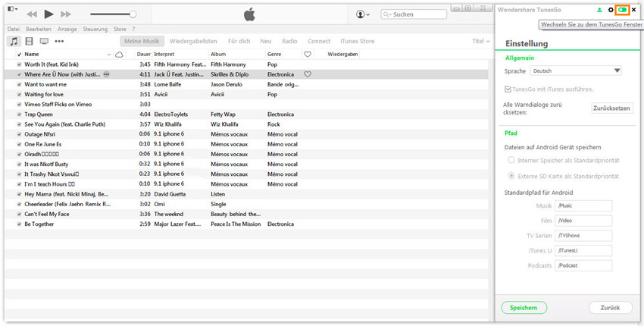Edit the iTunes U path field
This screenshot has height=326, width=644.
click(583, 250)
